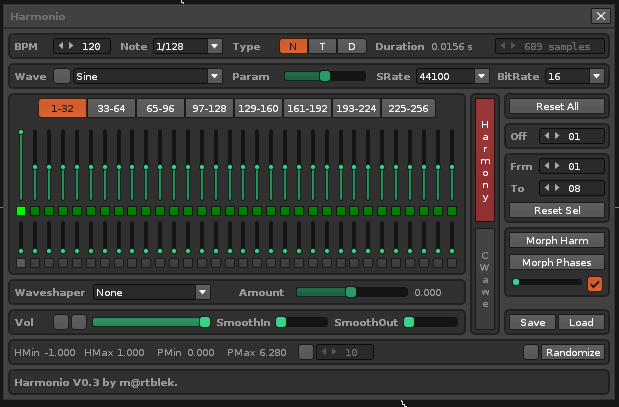Viewport: 619px width, 407px height.
Task: Toggle the first harmonic gray phase square
Action: tap(21, 263)
